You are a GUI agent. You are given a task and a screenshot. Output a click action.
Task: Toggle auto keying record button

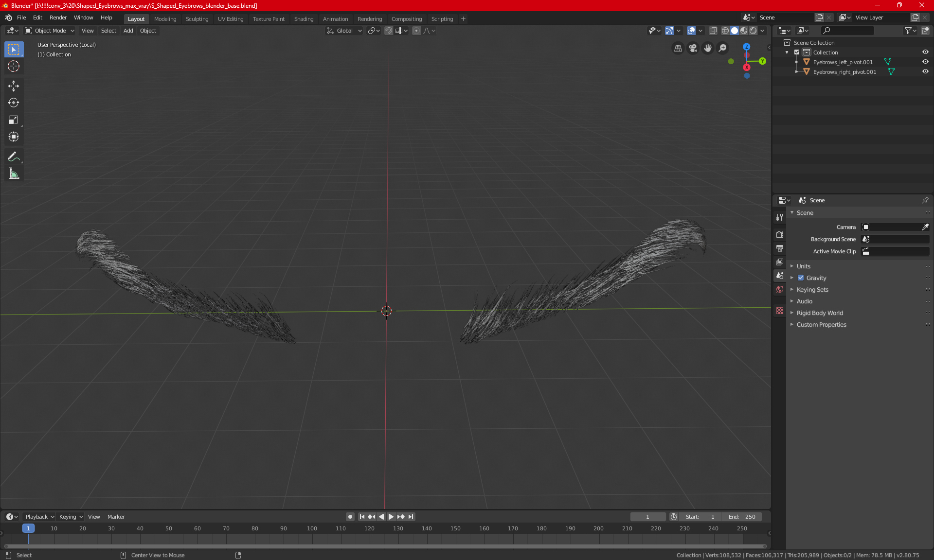point(350,517)
